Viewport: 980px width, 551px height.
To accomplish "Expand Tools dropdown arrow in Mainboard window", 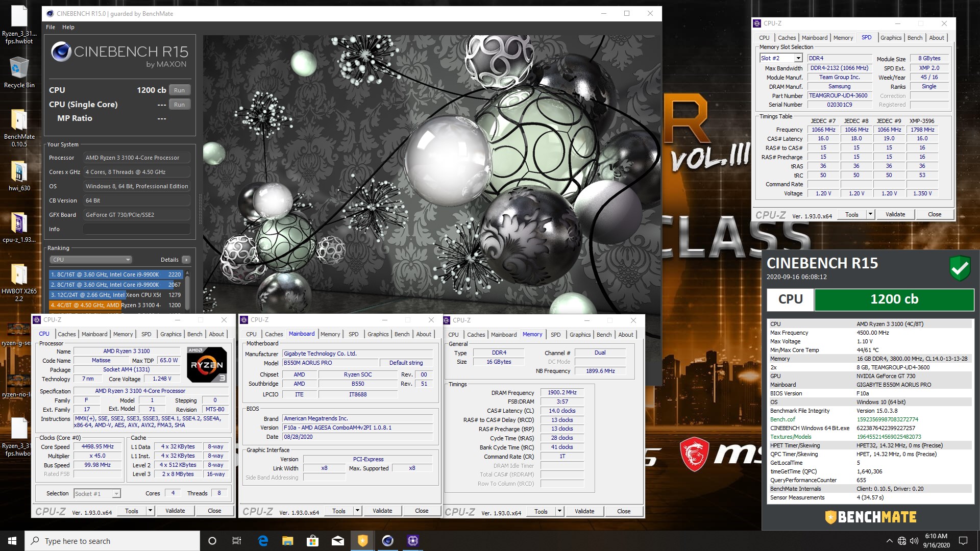I will click(x=357, y=511).
